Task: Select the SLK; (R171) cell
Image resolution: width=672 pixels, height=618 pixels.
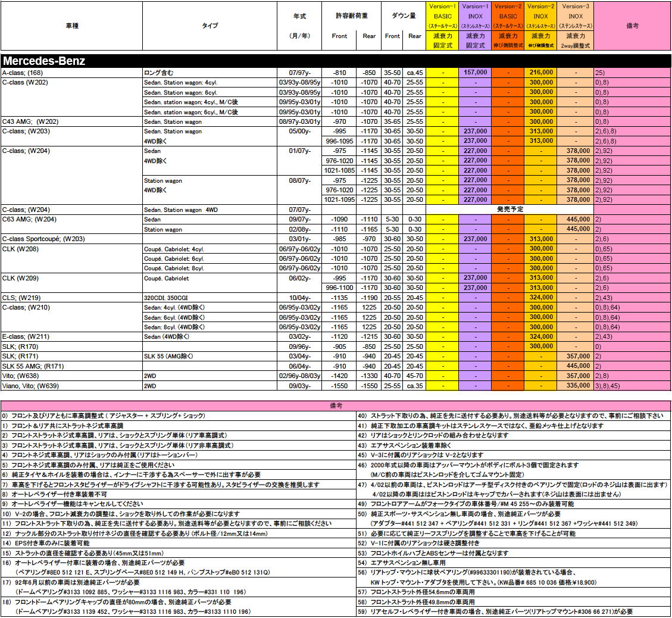Action: point(71,357)
